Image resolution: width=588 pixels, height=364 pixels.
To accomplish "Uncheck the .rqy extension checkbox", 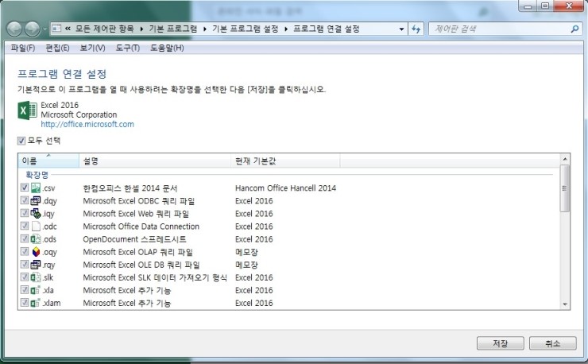I will [25, 264].
